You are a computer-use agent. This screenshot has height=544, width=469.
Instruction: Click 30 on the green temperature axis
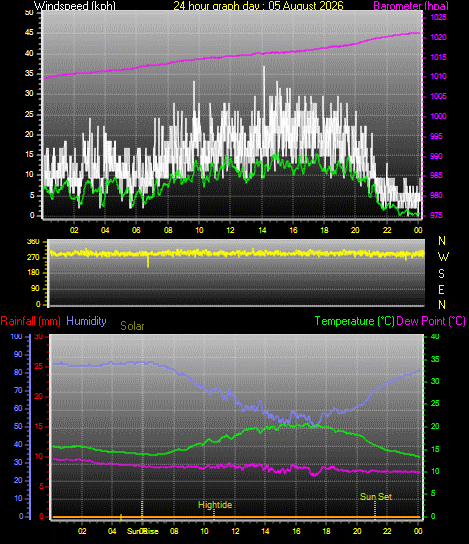(x=435, y=381)
